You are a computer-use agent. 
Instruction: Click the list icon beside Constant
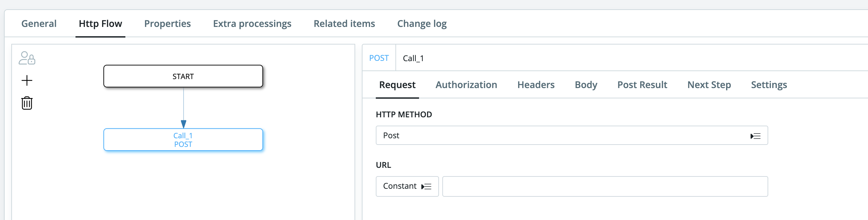tap(426, 187)
